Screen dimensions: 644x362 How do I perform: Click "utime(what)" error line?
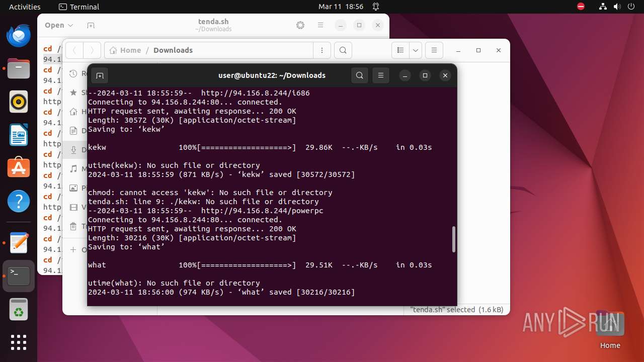[x=174, y=283]
